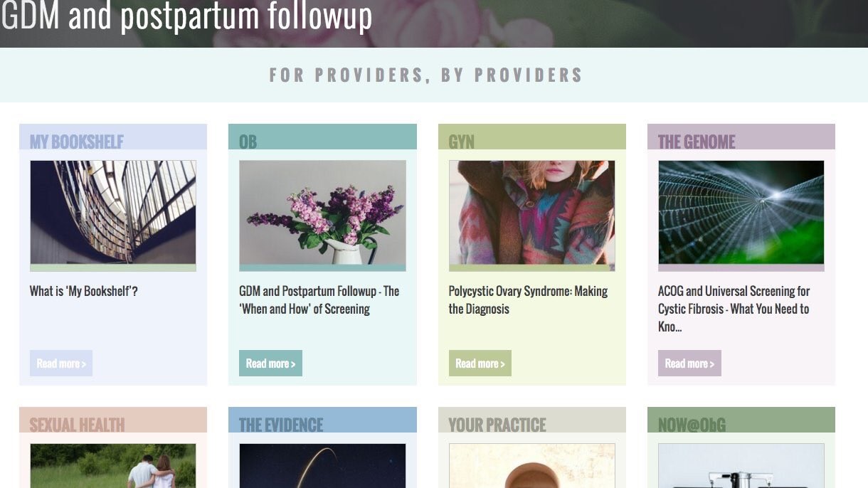Image resolution: width=868 pixels, height=488 pixels.
Task: Click Read more under the OB article
Action: [270, 364]
